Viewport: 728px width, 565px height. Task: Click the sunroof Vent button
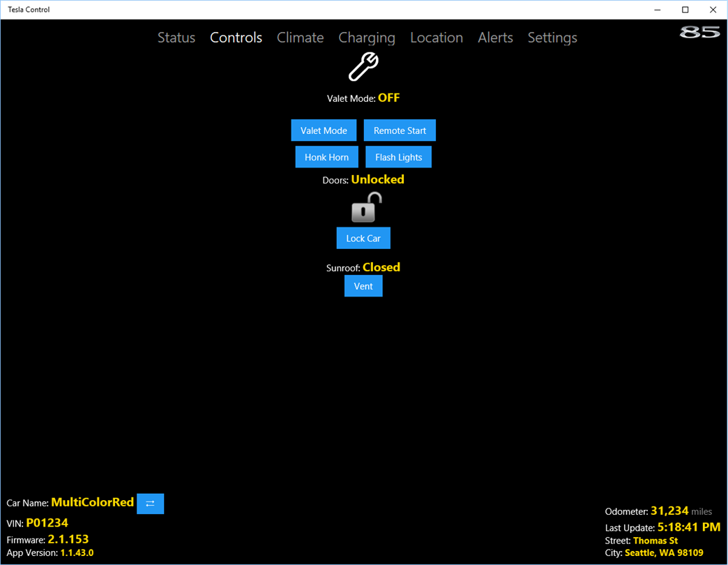[x=363, y=286]
